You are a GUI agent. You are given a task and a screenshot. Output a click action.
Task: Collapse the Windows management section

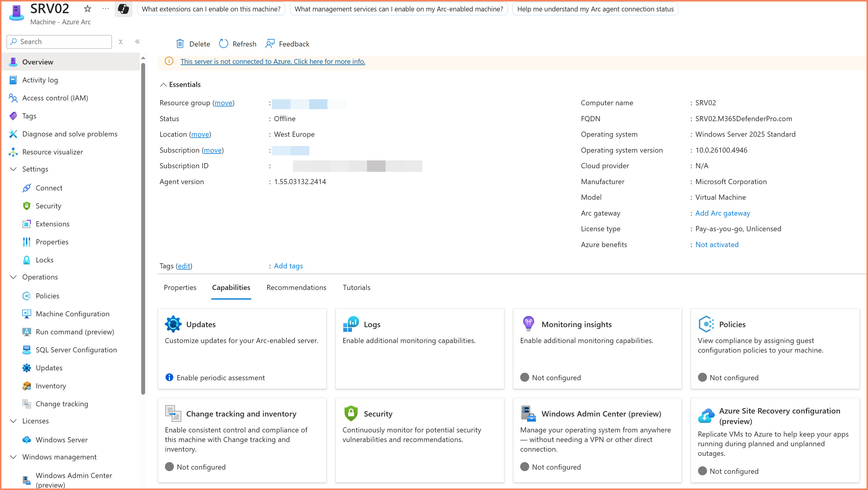click(x=13, y=457)
